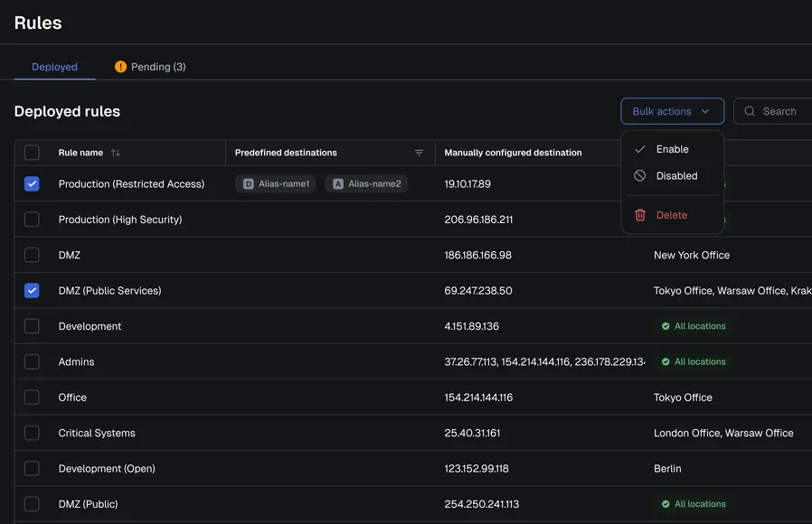The image size is (812, 524).
Task: Click the D icon on Alias-name1 tag
Action: click(249, 183)
